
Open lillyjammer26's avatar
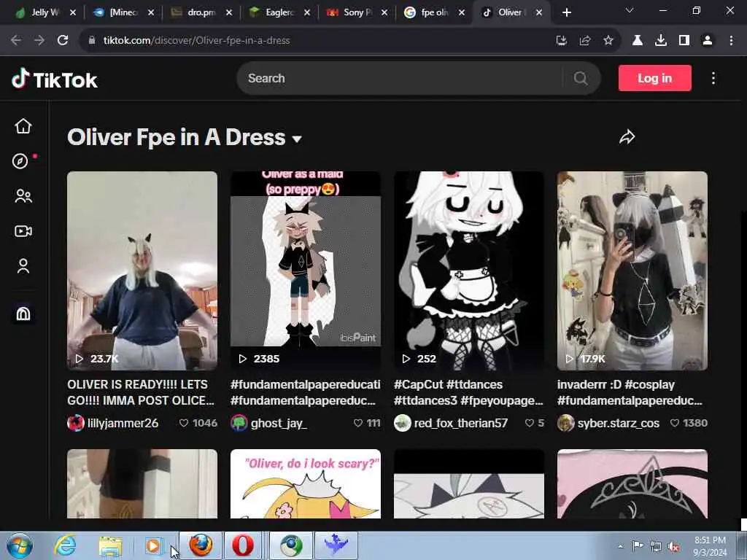(76, 423)
